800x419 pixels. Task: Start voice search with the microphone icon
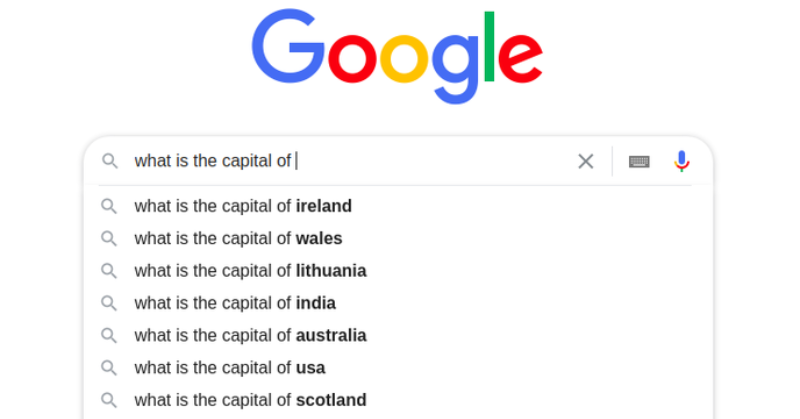coord(682,161)
